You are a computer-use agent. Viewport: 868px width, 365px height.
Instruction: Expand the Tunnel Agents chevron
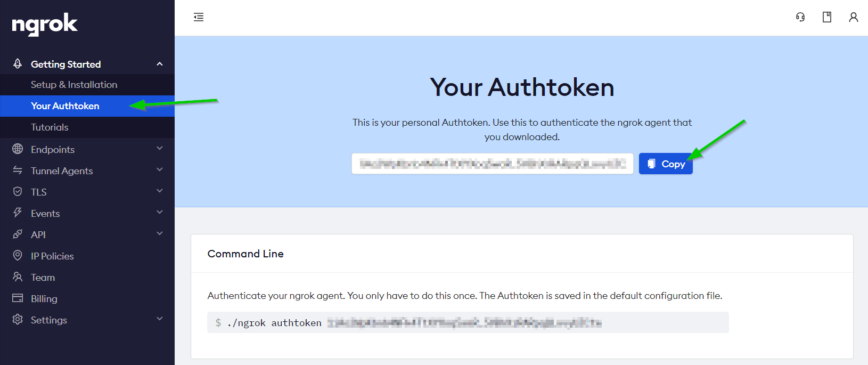pyautogui.click(x=160, y=169)
